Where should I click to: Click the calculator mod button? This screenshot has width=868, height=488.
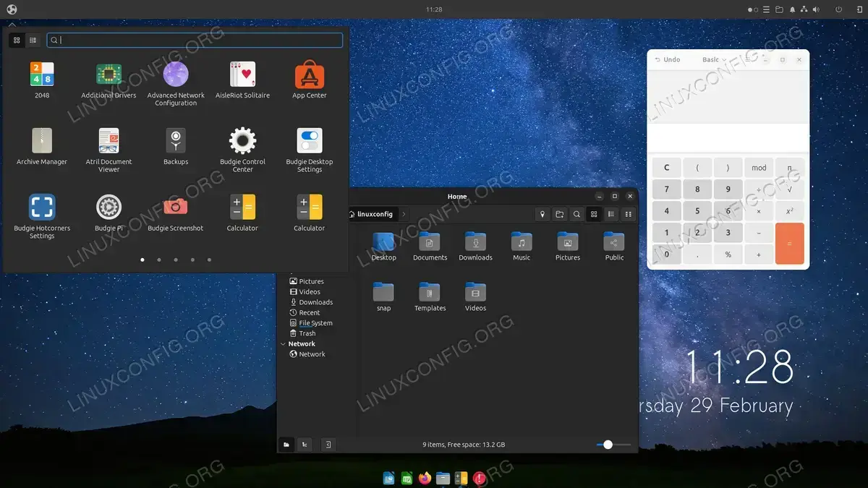(759, 168)
